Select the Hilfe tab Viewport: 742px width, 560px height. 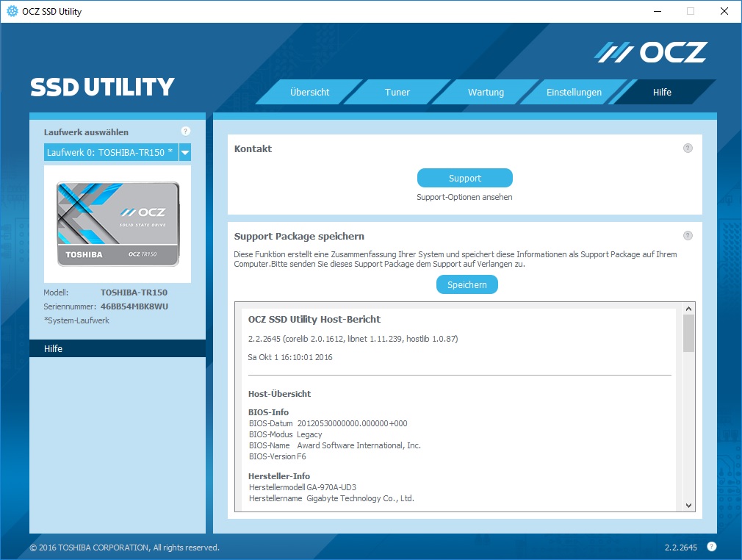(662, 93)
